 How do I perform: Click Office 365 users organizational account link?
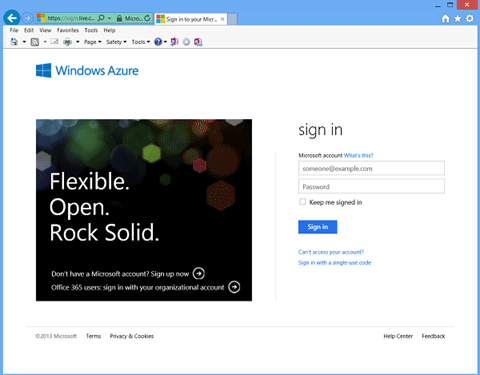138,287
